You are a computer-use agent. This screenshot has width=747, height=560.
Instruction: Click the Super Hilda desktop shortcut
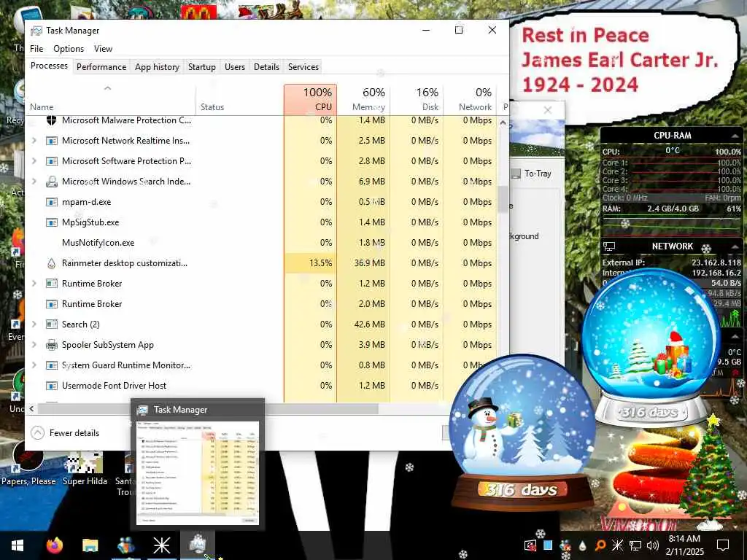pyautogui.click(x=85, y=469)
